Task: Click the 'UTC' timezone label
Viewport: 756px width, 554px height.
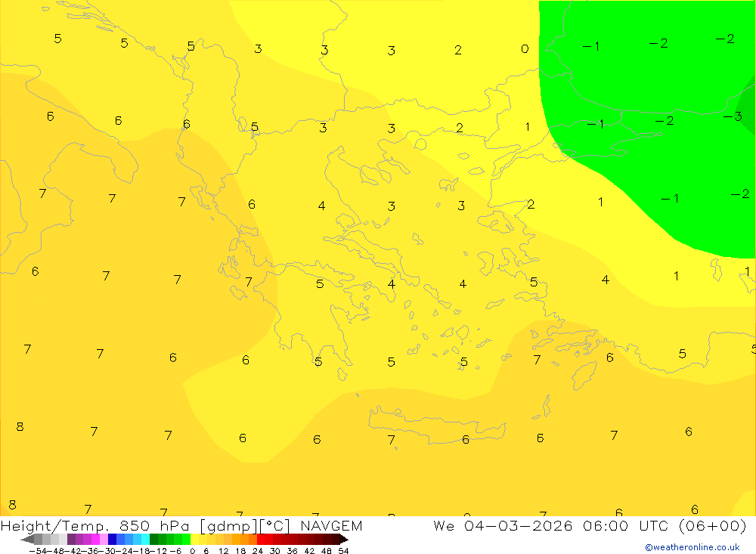Action: click(x=655, y=525)
